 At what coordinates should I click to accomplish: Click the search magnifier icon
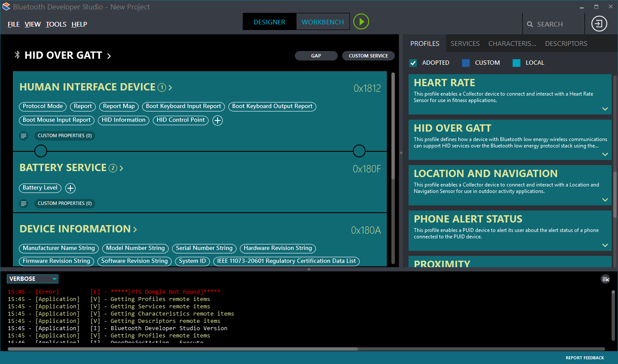click(x=530, y=24)
